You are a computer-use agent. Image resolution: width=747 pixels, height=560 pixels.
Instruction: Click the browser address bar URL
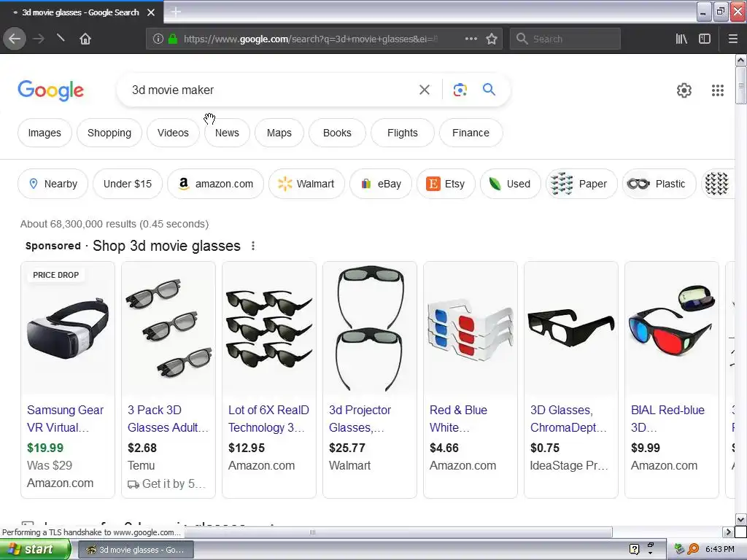[310, 39]
